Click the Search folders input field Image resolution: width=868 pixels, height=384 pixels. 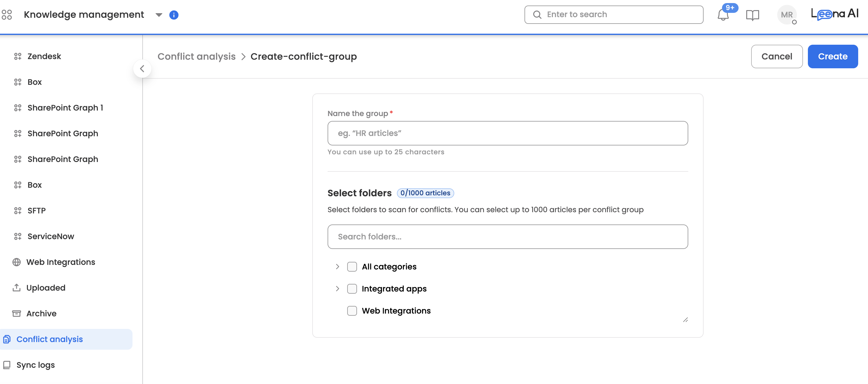(507, 237)
